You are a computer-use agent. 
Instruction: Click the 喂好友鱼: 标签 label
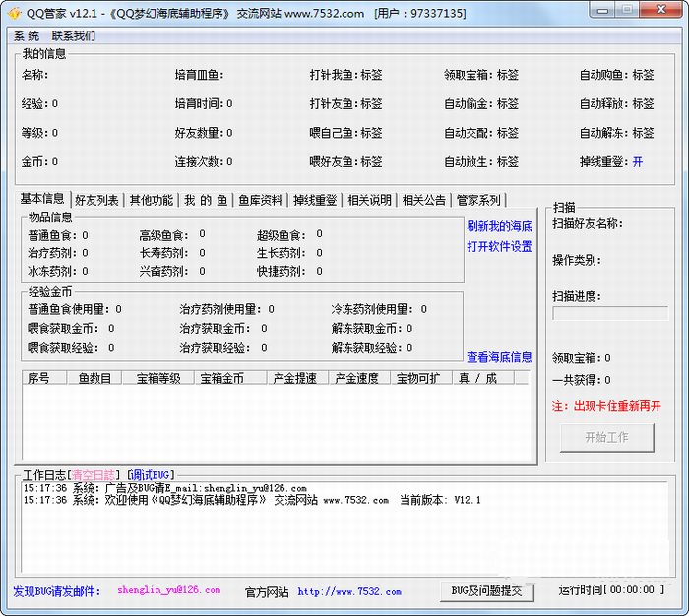tap(345, 162)
